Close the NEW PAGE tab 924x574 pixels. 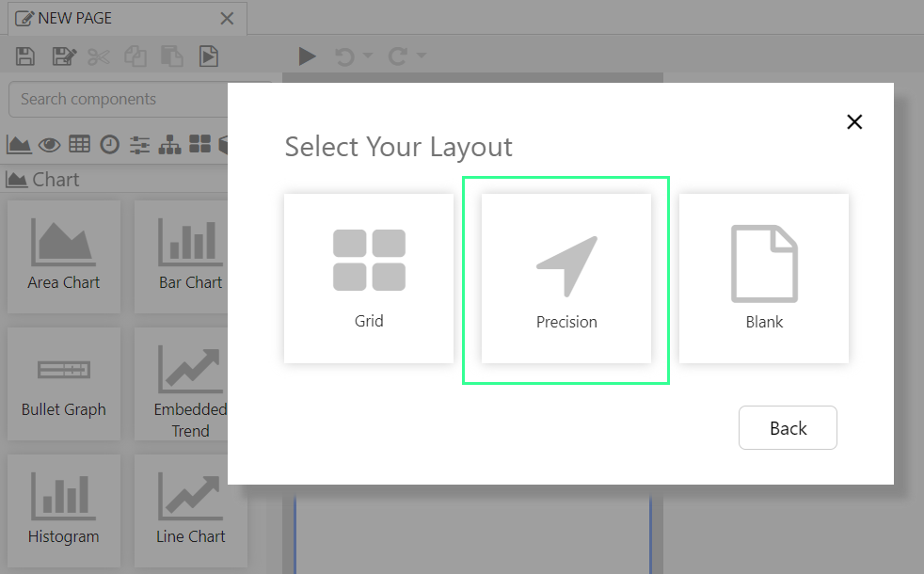(227, 19)
